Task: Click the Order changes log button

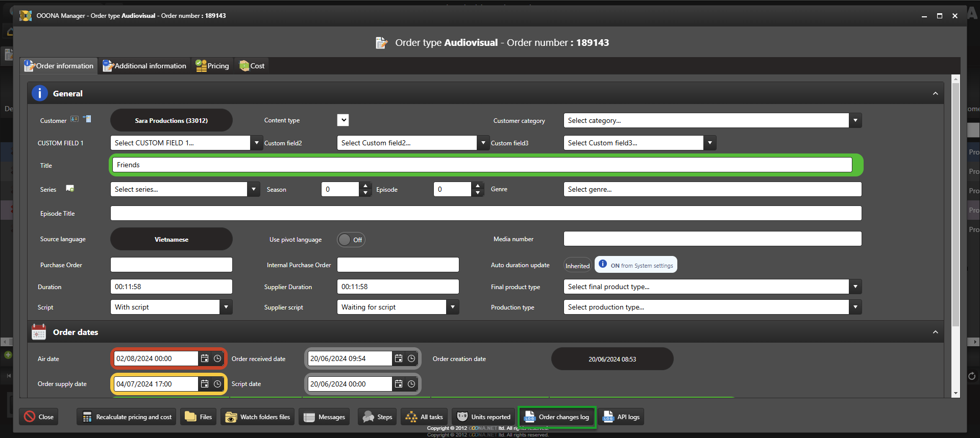Action: point(557,417)
